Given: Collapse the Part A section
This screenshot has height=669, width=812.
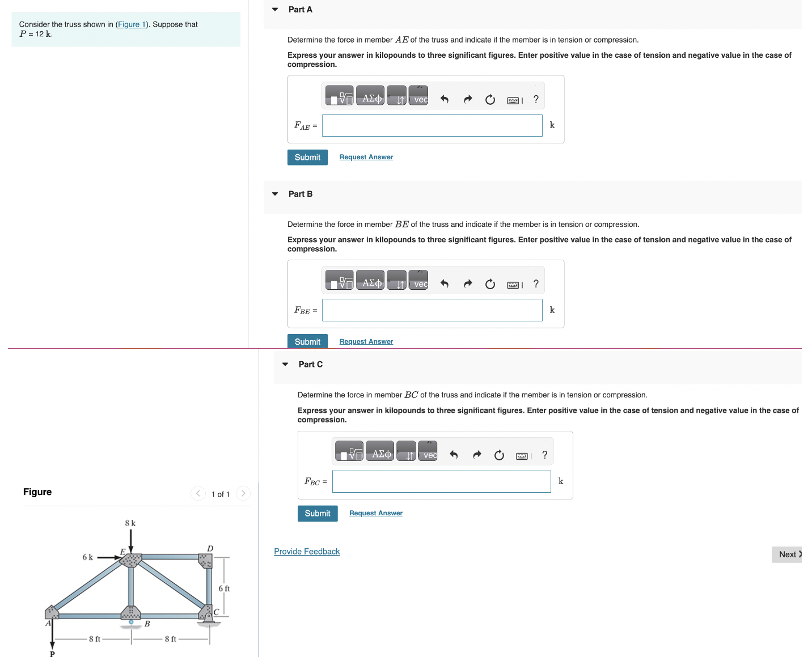Looking at the screenshot, I should pos(275,10).
